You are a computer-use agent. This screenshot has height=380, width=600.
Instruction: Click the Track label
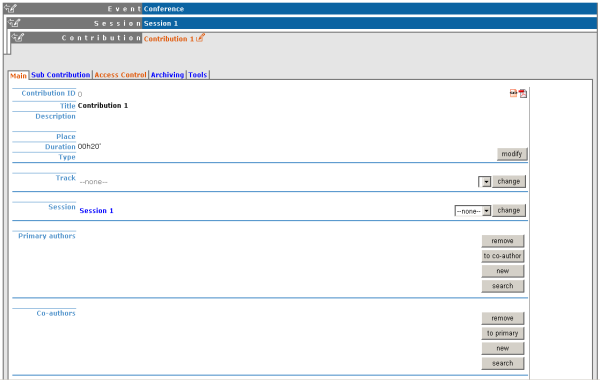click(x=65, y=178)
